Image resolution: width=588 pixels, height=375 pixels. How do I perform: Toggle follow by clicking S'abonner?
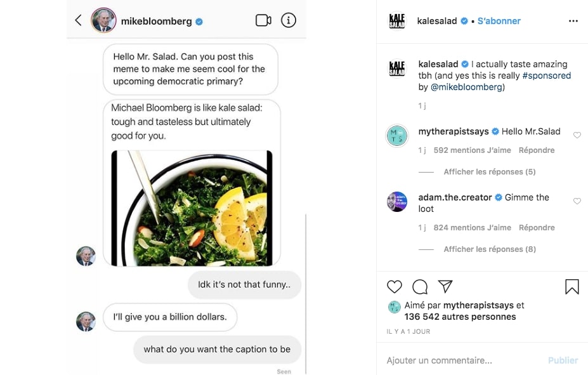499,20
